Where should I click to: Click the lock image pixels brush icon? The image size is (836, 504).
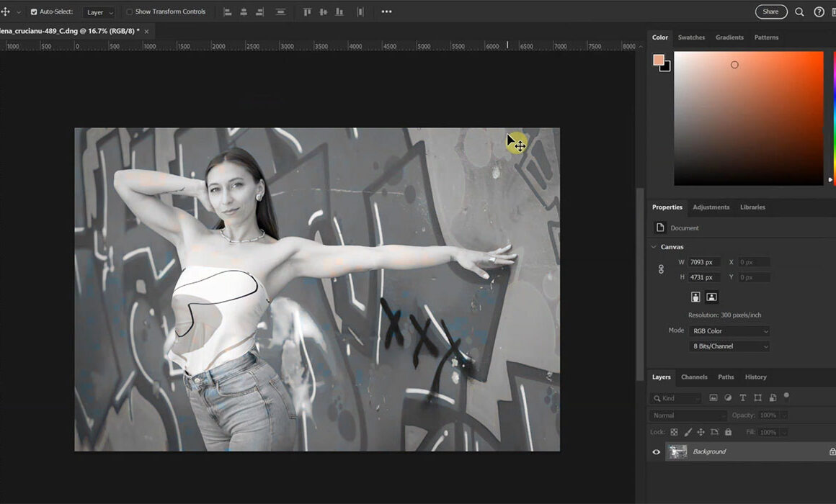pos(688,432)
